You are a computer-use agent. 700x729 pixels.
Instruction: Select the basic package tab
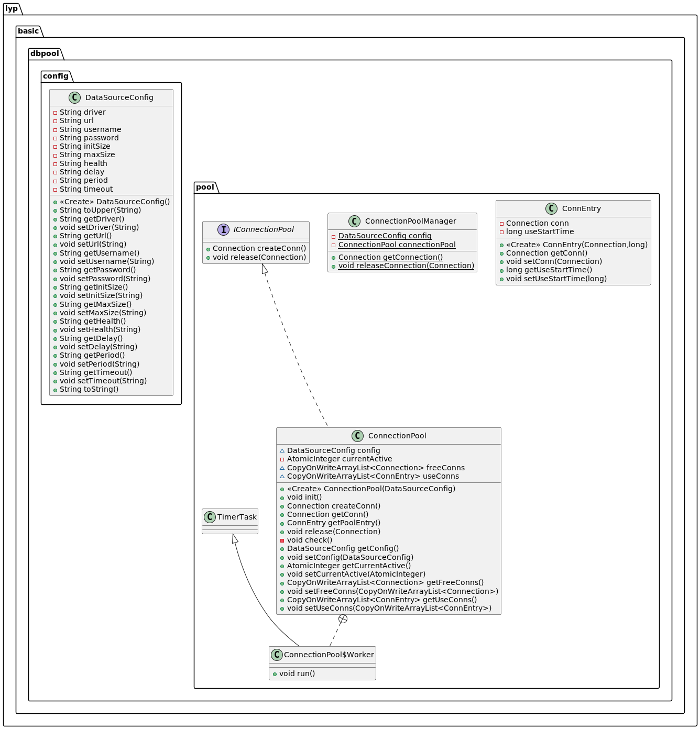(28, 31)
